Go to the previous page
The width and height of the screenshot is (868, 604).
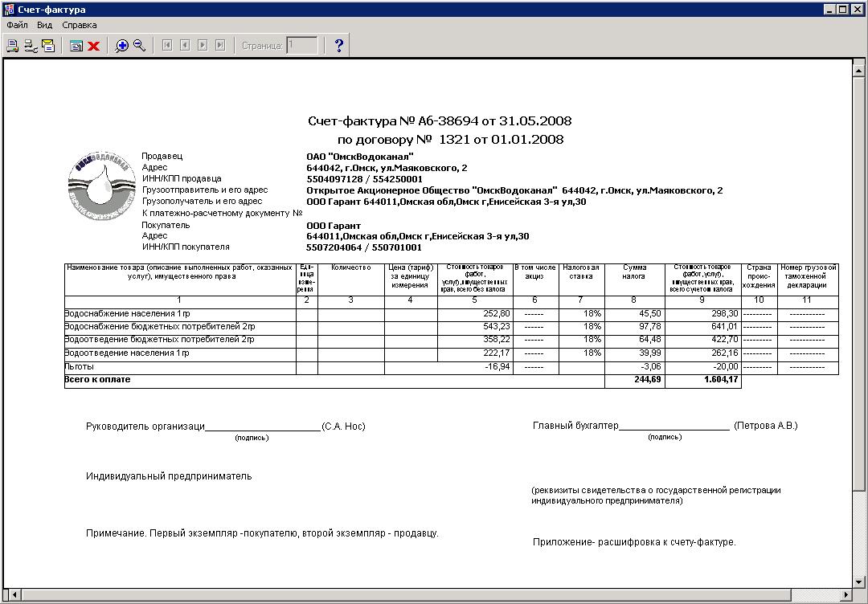tap(185, 46)
